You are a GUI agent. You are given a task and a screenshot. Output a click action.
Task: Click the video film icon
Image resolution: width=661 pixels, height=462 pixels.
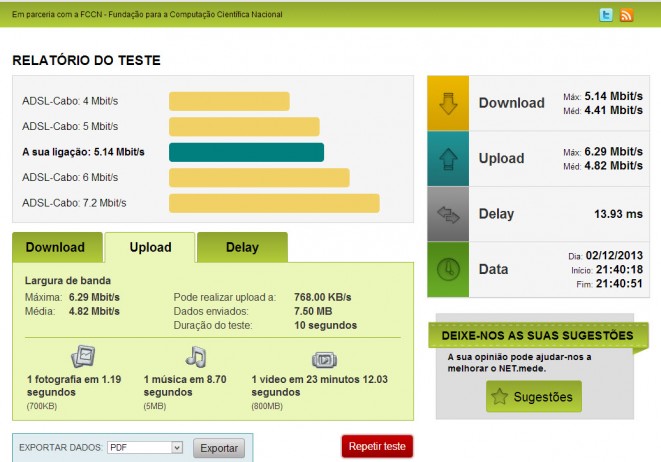point(324,358)
